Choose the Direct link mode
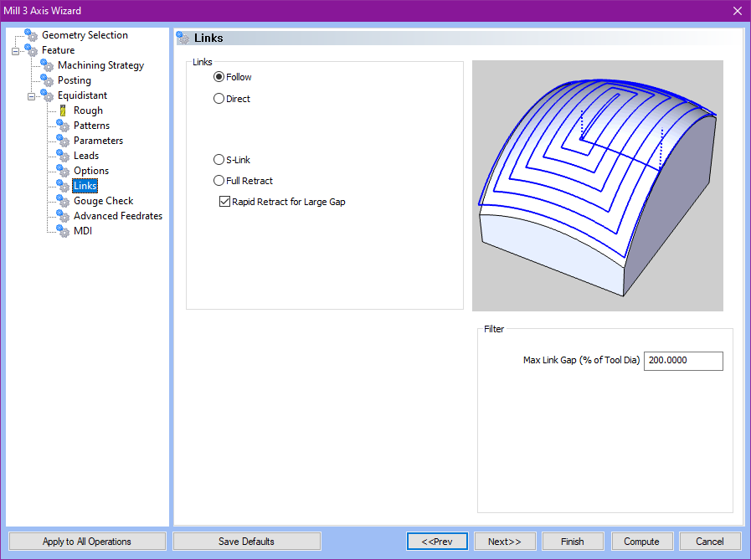 219,98
